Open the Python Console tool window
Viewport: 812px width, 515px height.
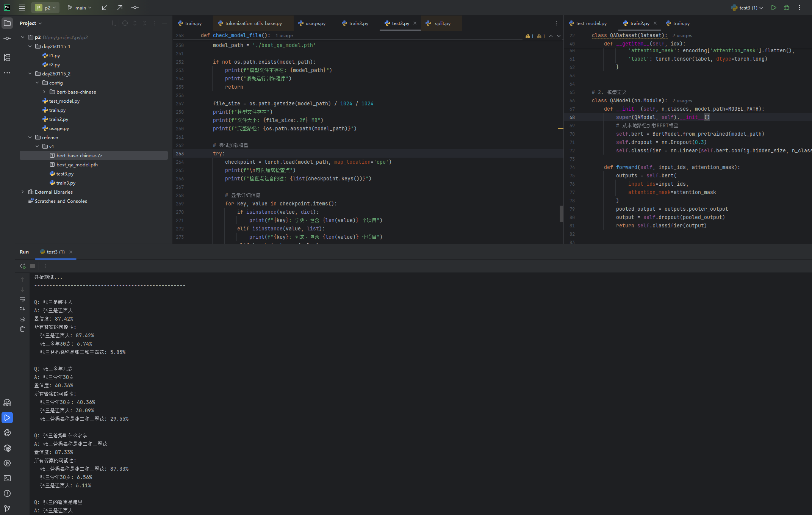(x=7, y=433)
